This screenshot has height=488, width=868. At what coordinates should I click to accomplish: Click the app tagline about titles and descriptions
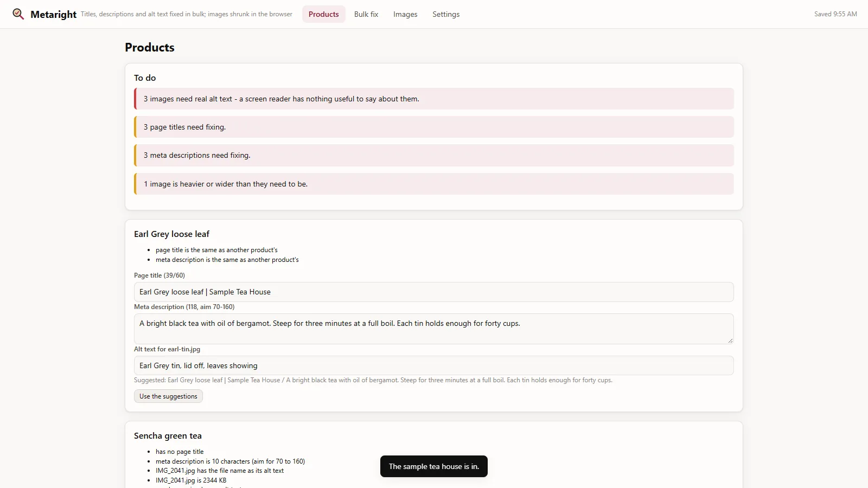[187, 14]
